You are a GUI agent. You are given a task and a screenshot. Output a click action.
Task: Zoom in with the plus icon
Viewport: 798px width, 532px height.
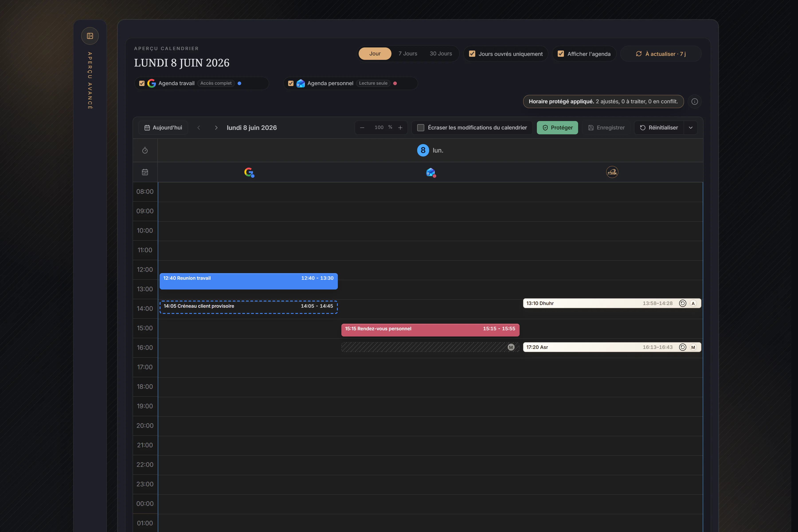click(400, 128)
